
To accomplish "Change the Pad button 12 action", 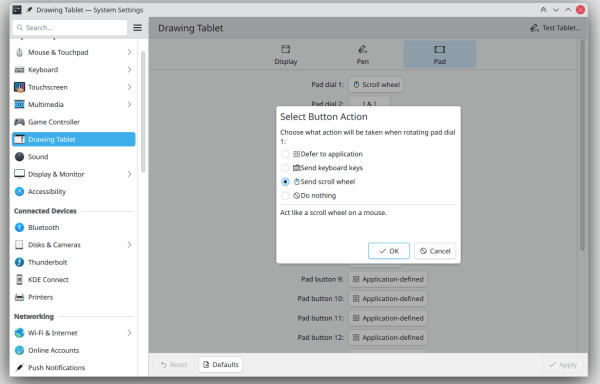I will tap(388, 338).
